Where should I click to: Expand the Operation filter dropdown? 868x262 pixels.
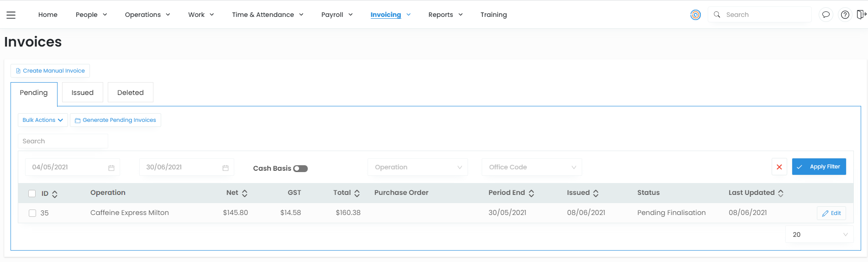coord(417,167)
